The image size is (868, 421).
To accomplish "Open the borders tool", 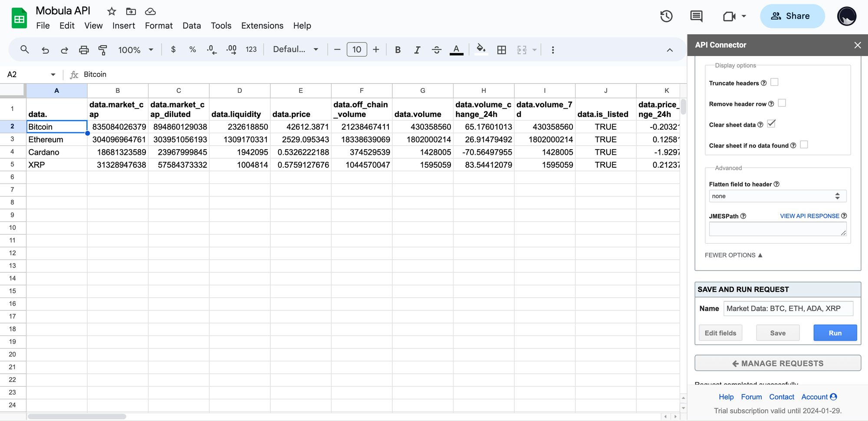I will tap(502, 50).
